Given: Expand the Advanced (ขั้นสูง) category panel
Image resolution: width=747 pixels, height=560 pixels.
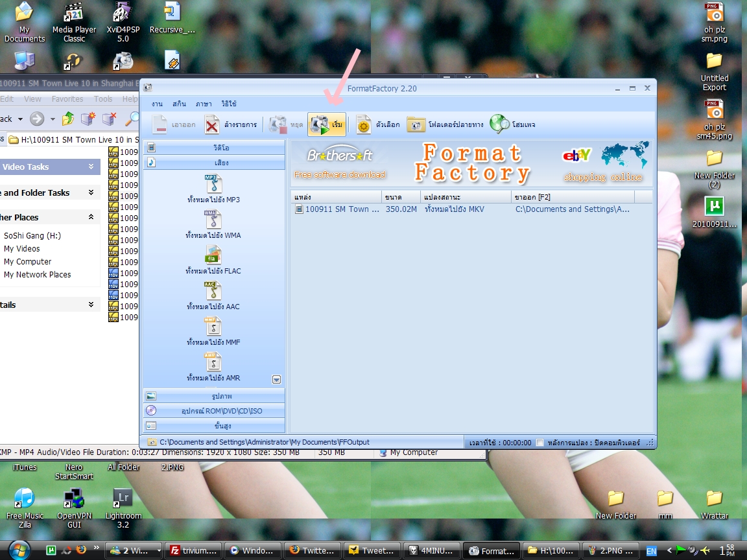Looking at the screenshot, I should pos(214,425).
